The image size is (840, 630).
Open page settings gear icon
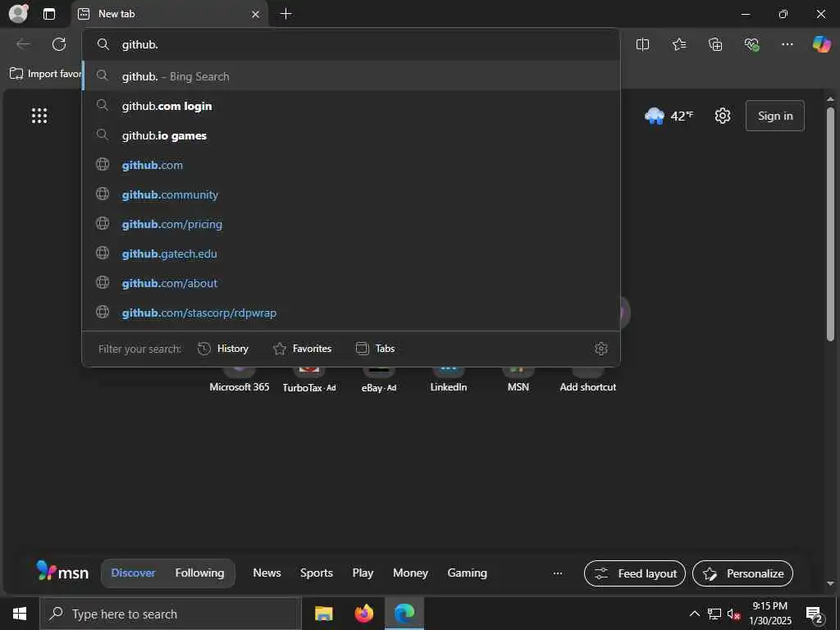[723, 116]
